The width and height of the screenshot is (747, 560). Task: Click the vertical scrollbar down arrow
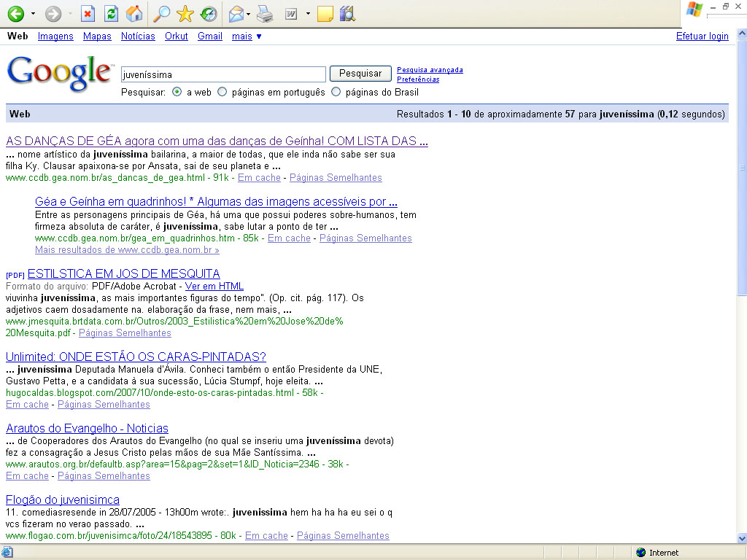(742, 538)
